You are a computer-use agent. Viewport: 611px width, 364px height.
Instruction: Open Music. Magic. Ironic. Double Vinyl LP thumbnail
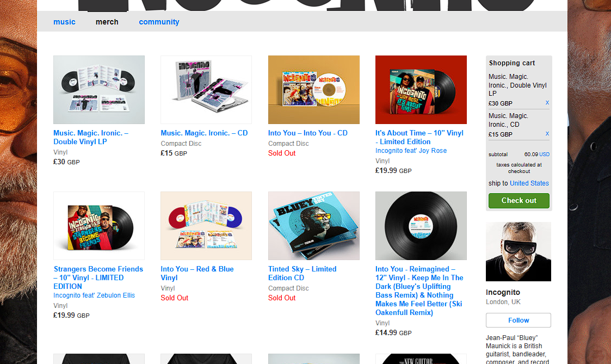99,90
